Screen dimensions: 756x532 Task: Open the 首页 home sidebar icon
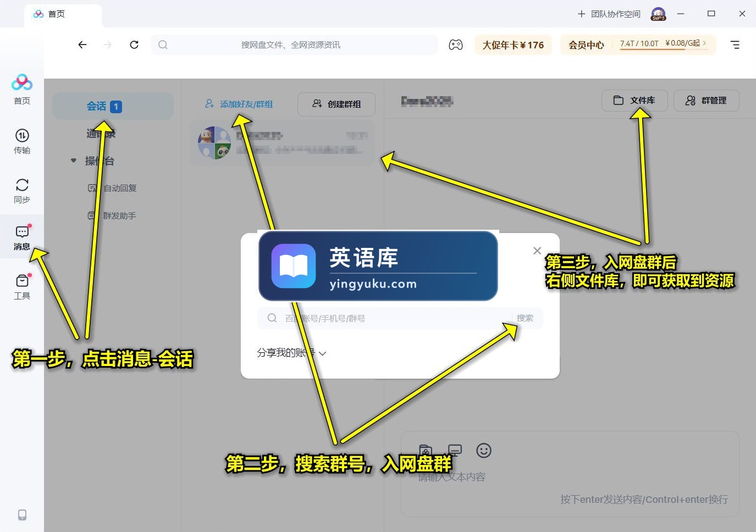(22, 89)
